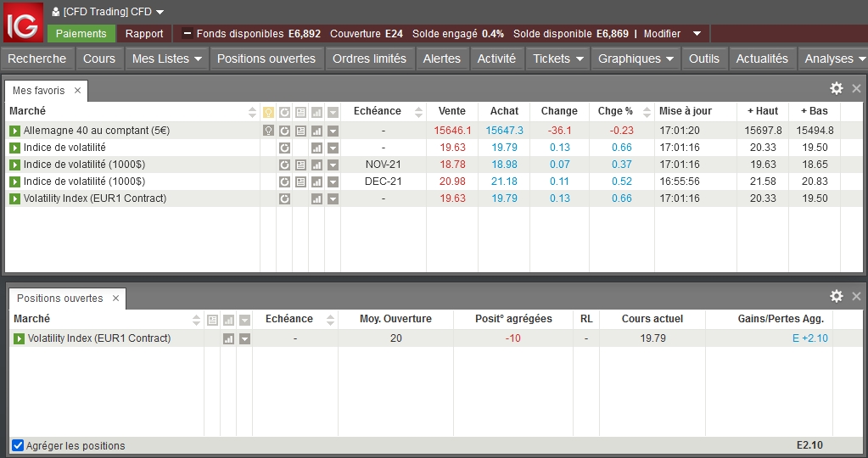
Task: Open settings gear of Positions ouvertes panel
Action: pos(837,296)
